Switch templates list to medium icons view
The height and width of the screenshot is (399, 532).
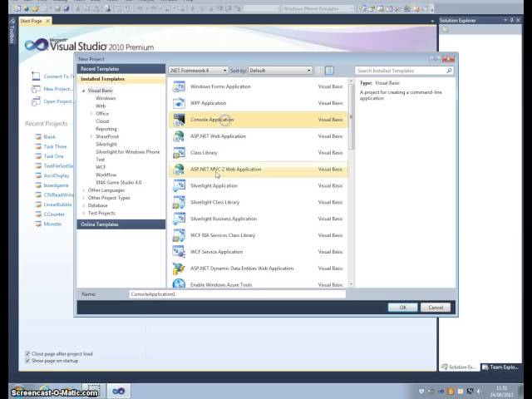pyautogui.click(x=329, y=71)
